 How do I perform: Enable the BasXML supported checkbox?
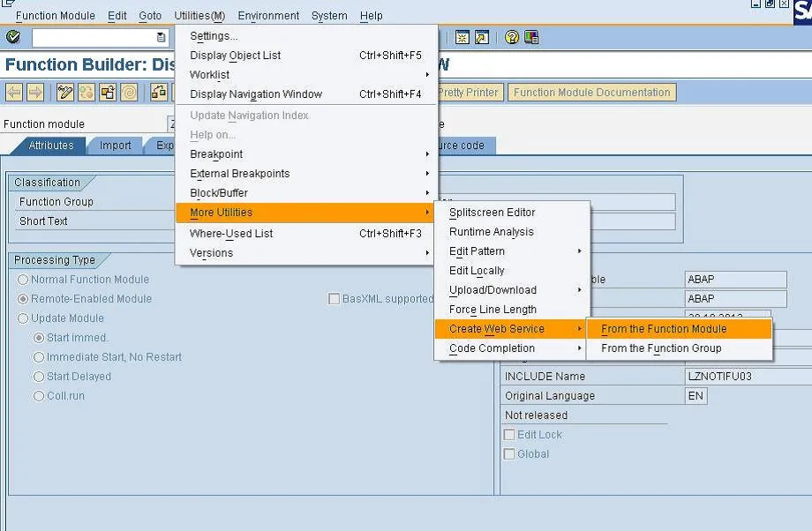(334, 298)
